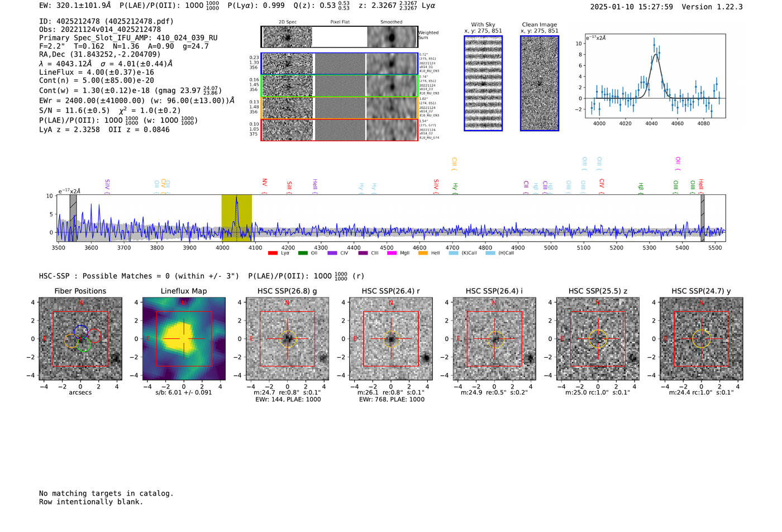Select the red-bordered fiber spectrum row
This screenshot has height=532, width=782.
pos(339,130)
